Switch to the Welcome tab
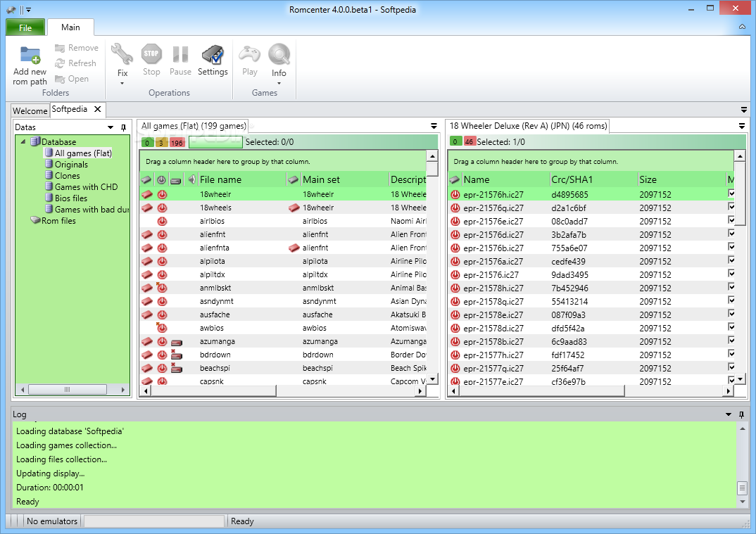This screenshot has width=756, height=534. point(30,110)
